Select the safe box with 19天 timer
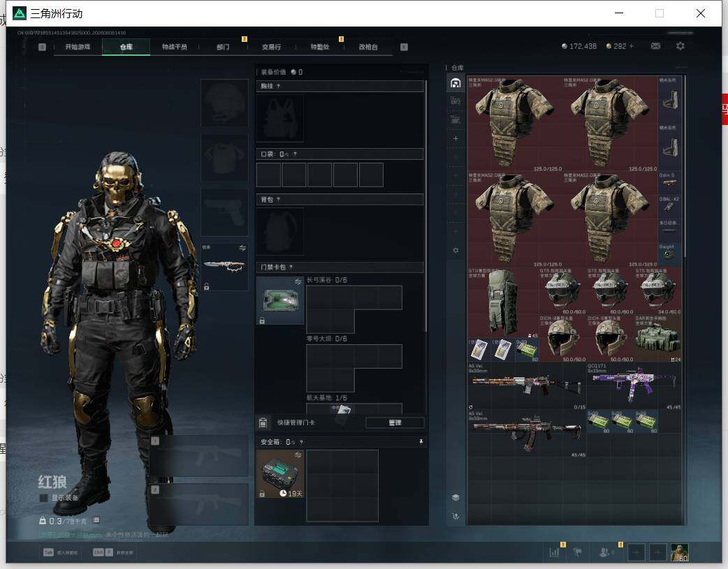Viewport: 728px width, 569px height. pos(280,474)
